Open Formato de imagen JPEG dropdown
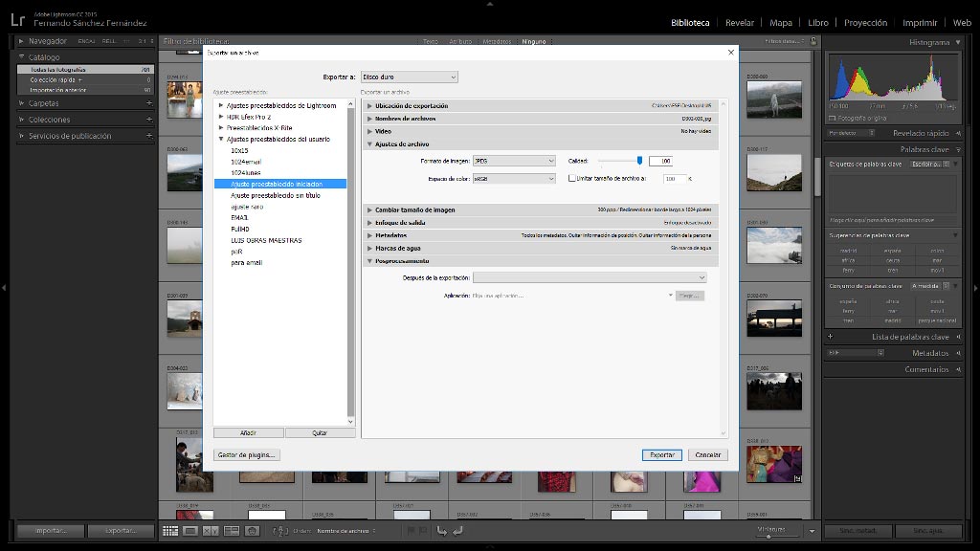This screenshot has width=980, height=551. [514, 161]
